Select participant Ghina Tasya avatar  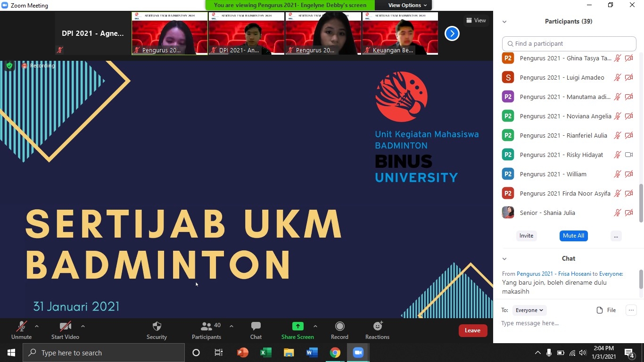(508, 58)
